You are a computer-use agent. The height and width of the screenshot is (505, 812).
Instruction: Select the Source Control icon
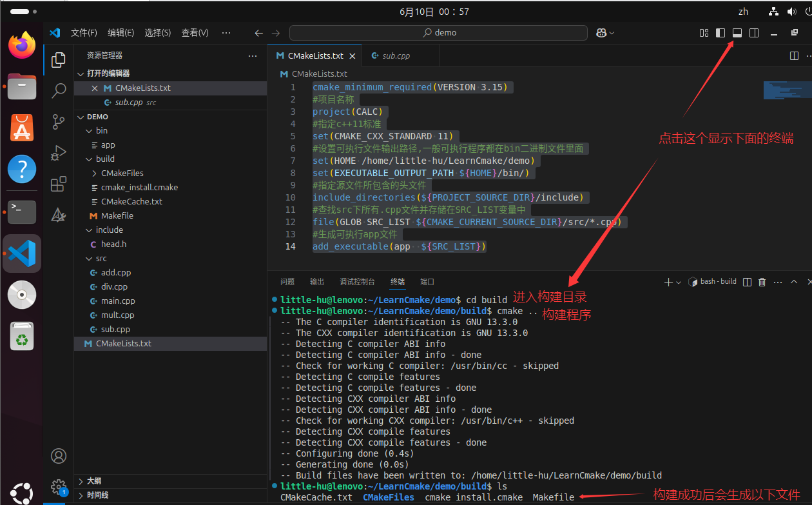tap(58, 121)
